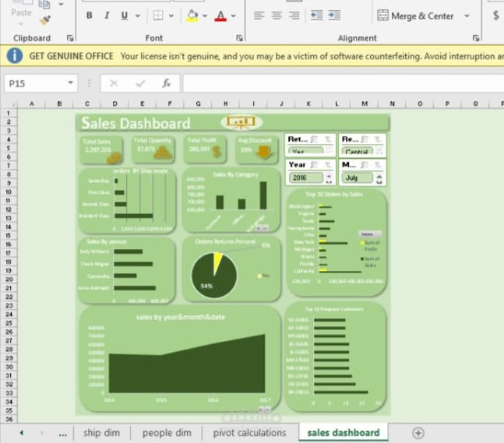Add a new sheet with plus button
The height and width of the screenshot is (443, 504).
(x=418, y=433)
